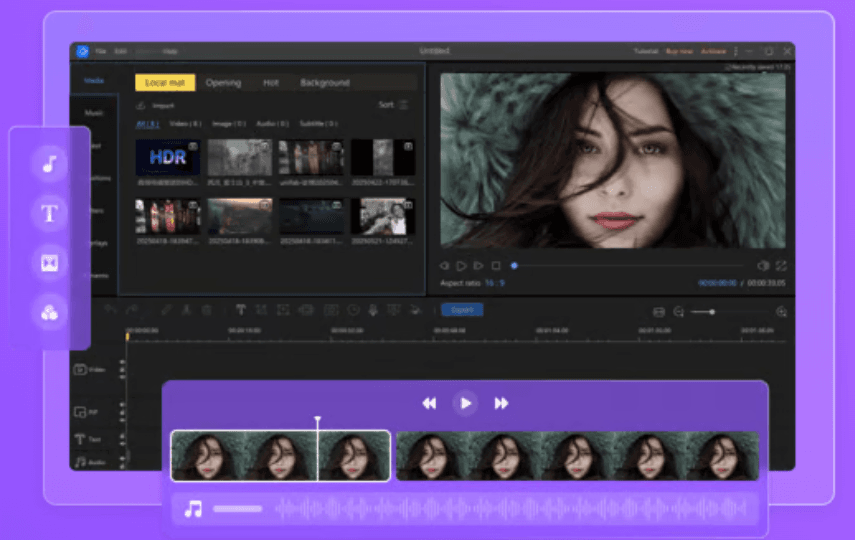The image size is (855, 540).
Task: Click the Delete trash icon in timeline toolbar
Action: [207, 310]
